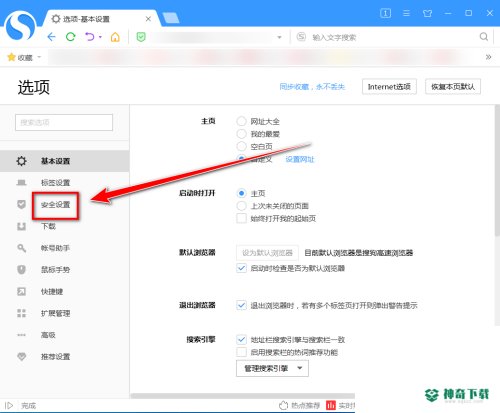This screenshot has height=413, width=500.
Task: Click the 搜索选项 input field
Action: [64, 122]
